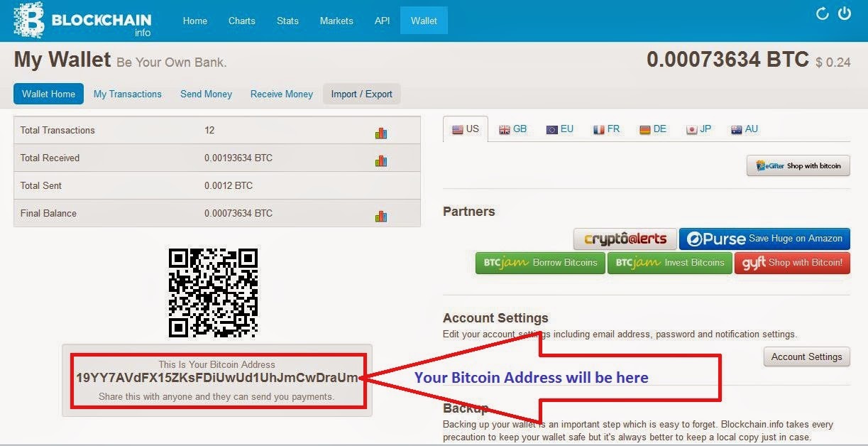Select the GB region tab

[513, 129]
